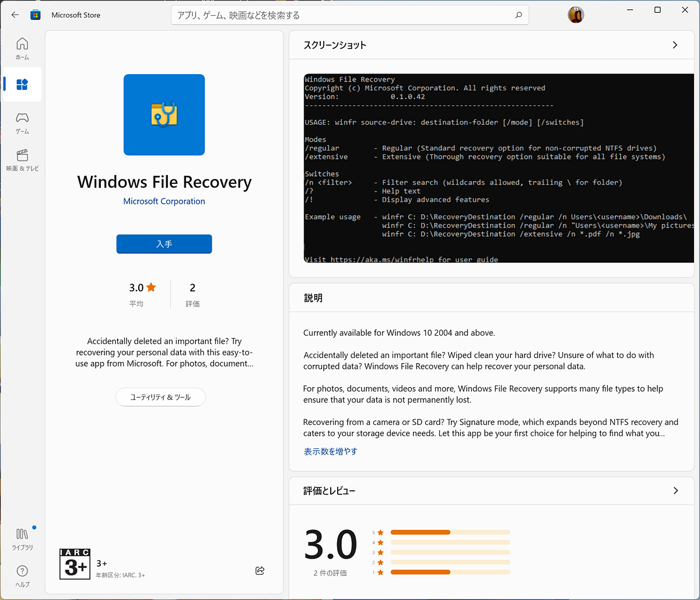Click the 5-star rating bar
The image size is (700, 600).
click(x=450, y=532)
